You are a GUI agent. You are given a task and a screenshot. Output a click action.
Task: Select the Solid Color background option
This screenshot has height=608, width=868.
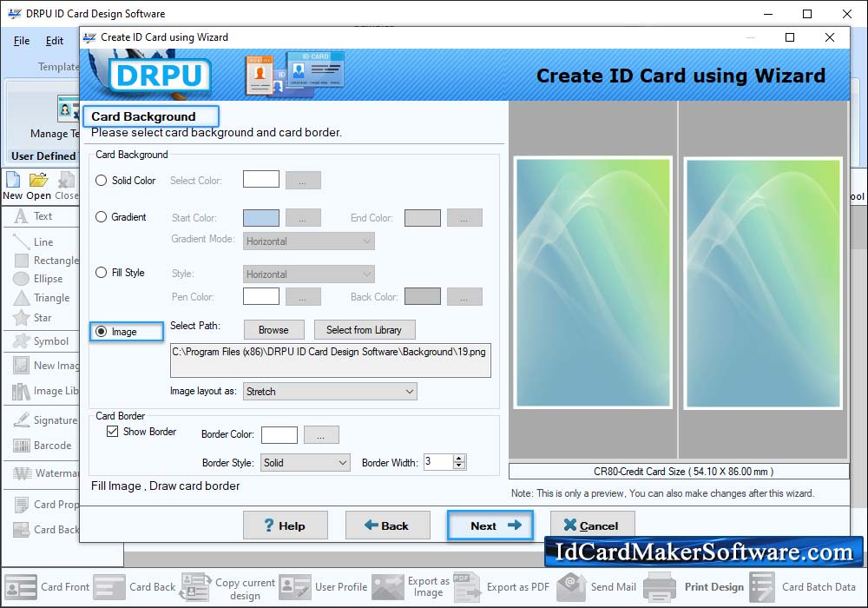(x=102, y=181)
